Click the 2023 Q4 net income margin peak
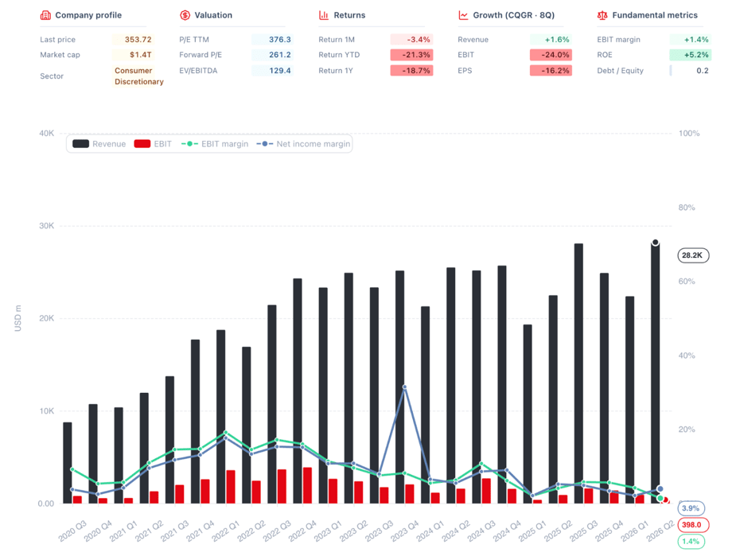 pos(405,387)
